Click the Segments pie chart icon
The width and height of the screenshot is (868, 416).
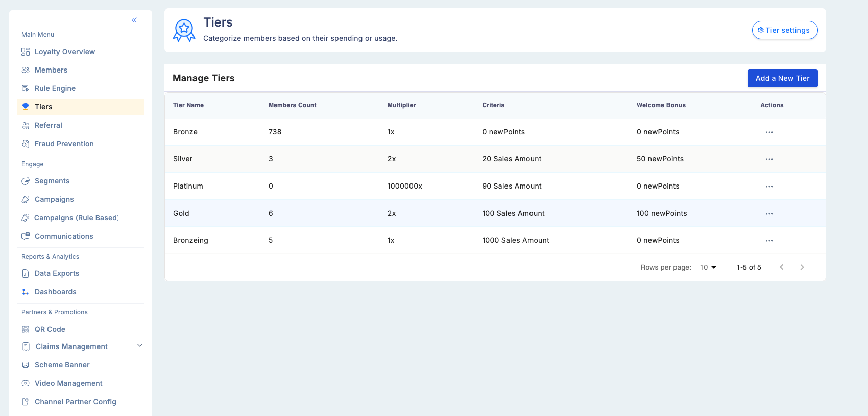pos(26,181)
